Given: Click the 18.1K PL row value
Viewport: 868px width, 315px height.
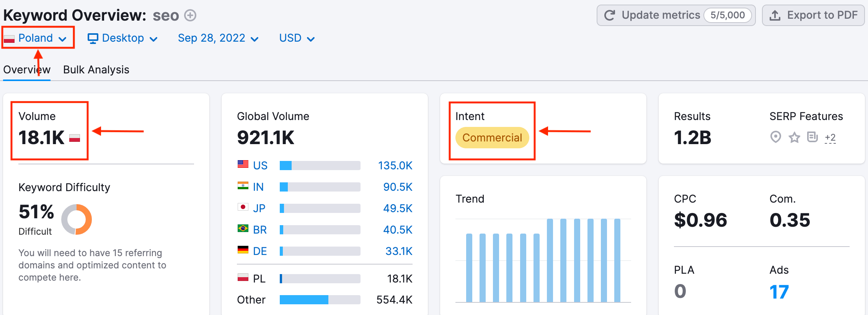Looking at the screenshot, I should (x=400, y=279).
